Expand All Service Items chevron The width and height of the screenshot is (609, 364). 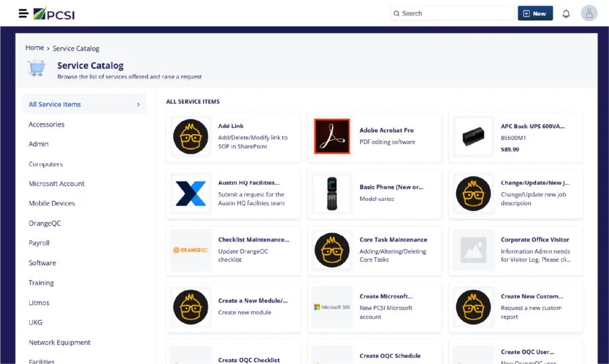(x=138, y=104)
